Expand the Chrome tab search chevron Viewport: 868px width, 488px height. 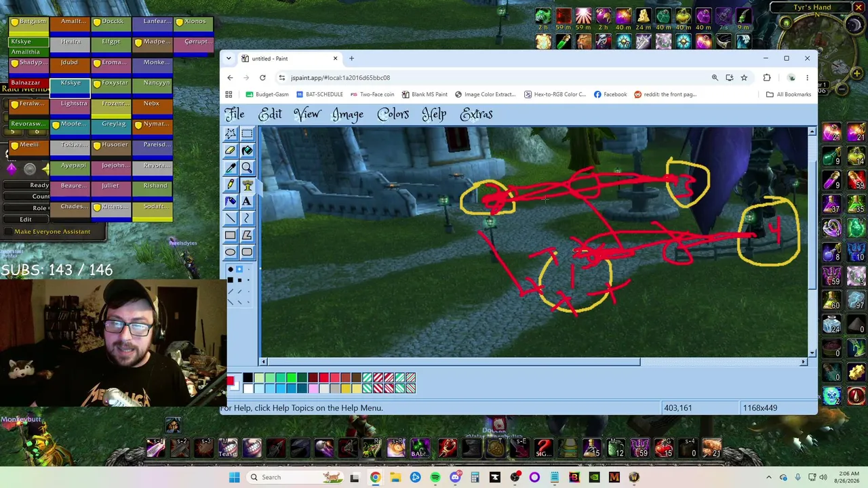[x=229, y=58]
